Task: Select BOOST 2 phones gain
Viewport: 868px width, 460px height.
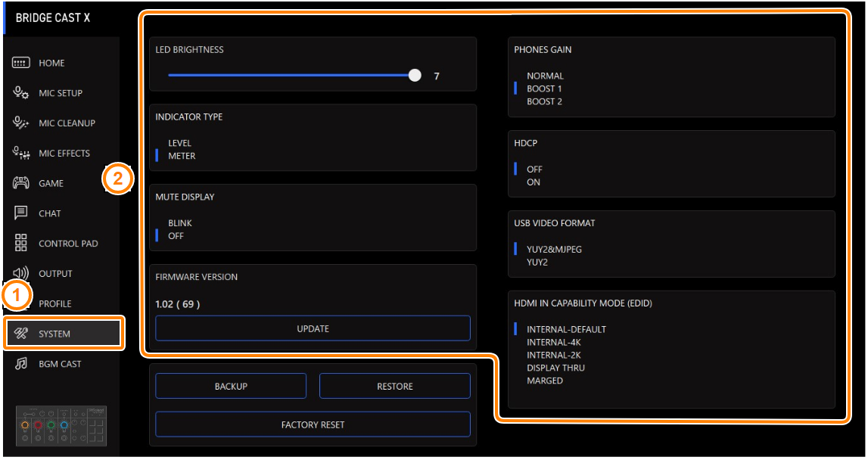Action: 544,101
